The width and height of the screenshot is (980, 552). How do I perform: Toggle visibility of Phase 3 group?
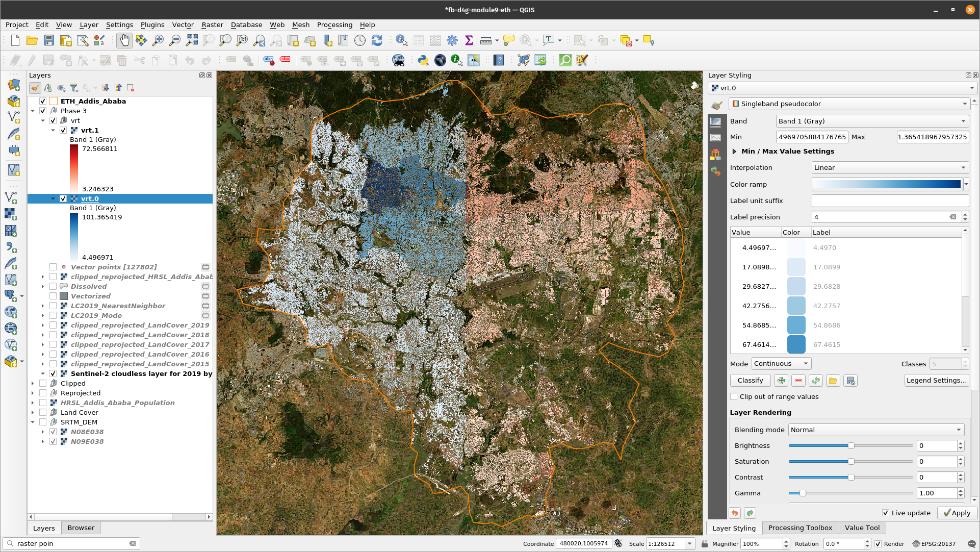click(x=43, y=111)
